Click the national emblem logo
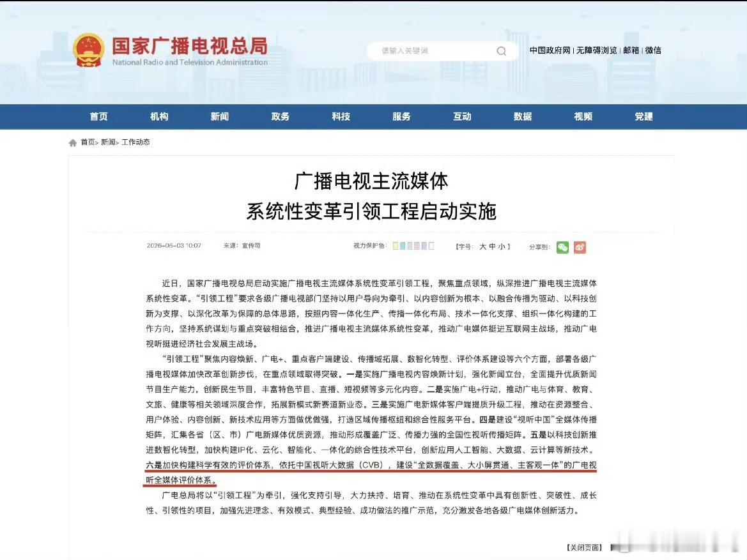Image resolution: width=747 pixels, height=560 pixels. point(89,50)
